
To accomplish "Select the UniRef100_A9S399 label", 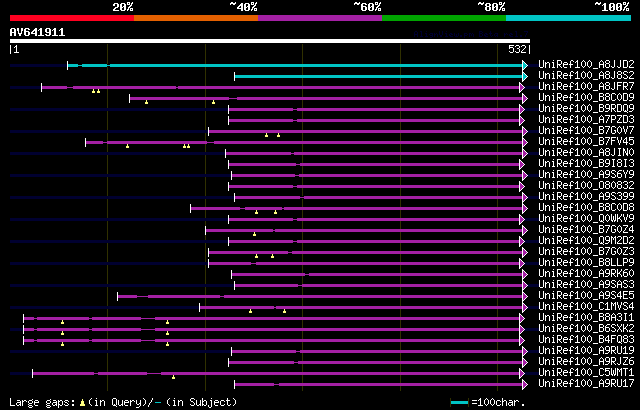I will click(x=586, y=196).
